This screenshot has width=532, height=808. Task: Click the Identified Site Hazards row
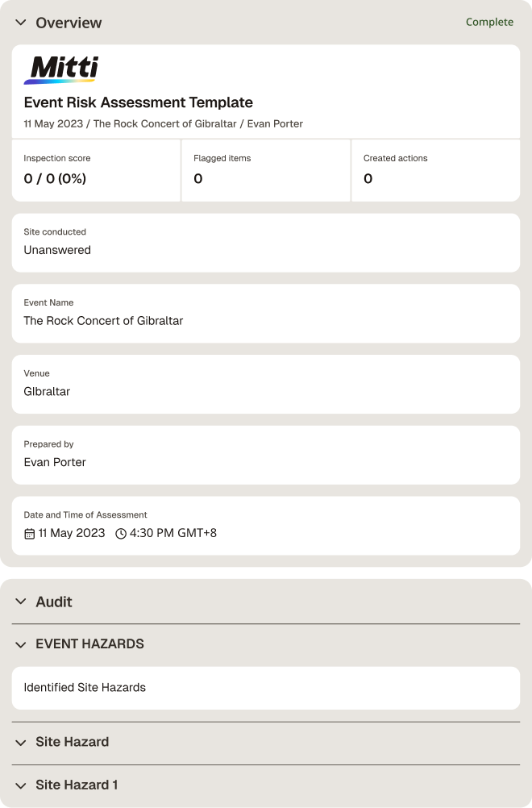(266, 688)
